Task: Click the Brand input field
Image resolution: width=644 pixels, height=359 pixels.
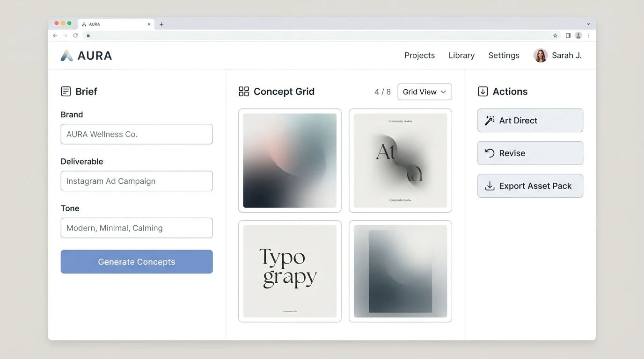Action: (137, 134)
